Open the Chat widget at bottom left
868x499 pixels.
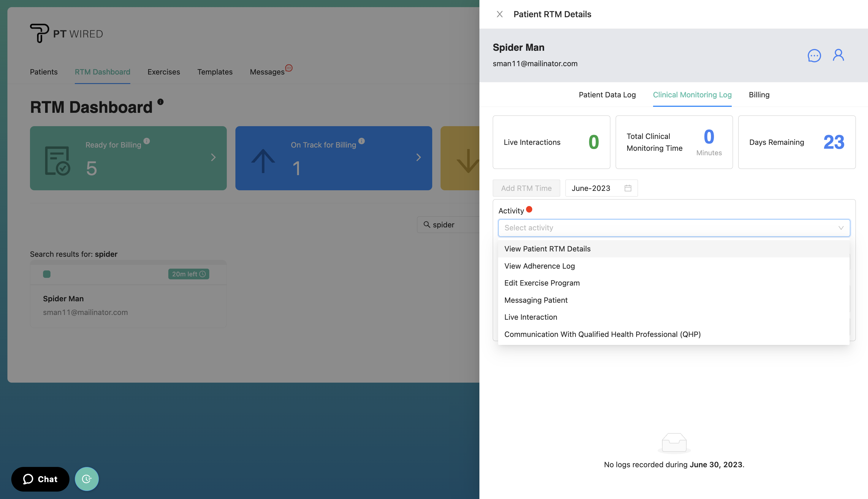[40, 479]
